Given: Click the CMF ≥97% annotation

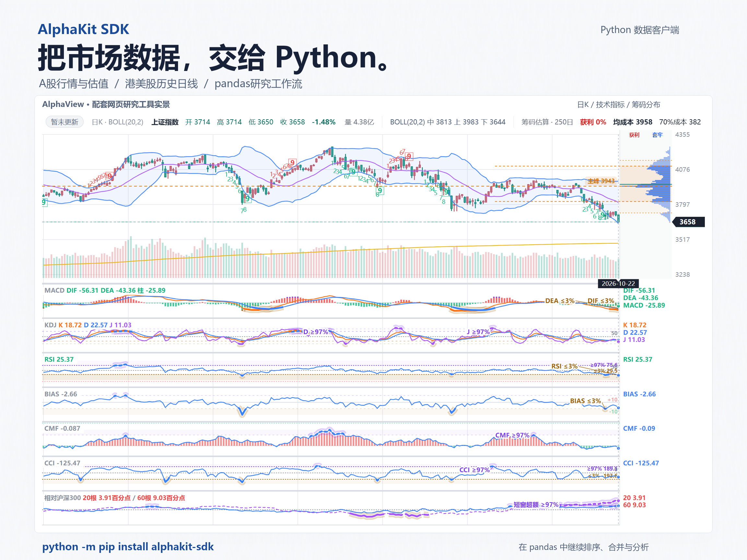Looking at the screenshot, I should click(x=512, y=435).
